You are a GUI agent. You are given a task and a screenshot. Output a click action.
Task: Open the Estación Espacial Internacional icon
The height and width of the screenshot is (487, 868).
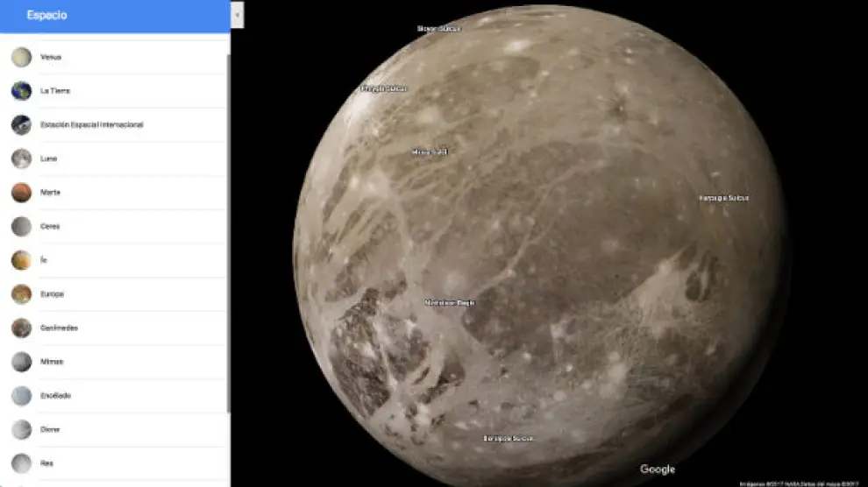21,125
